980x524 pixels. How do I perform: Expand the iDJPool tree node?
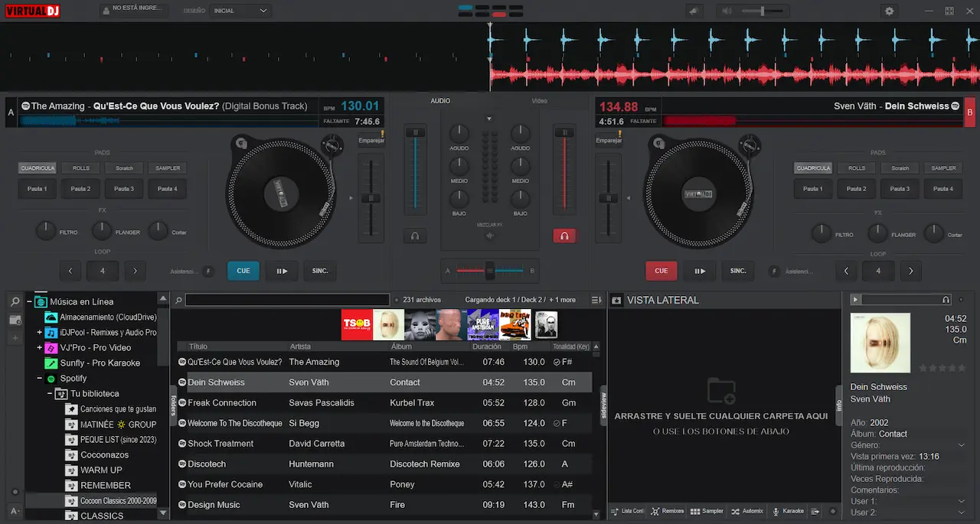39,333
